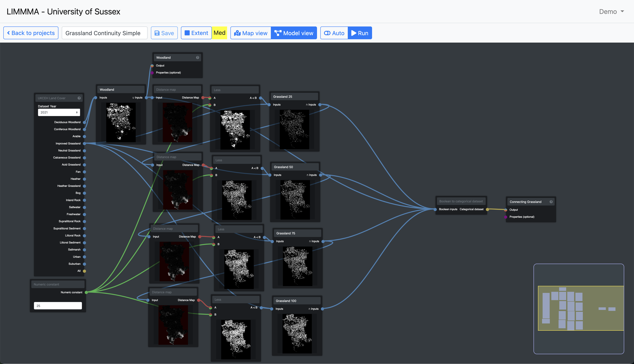Viewport: 634px width, 364px height.
Task: Switch to Map view
Action: point(251,33)
